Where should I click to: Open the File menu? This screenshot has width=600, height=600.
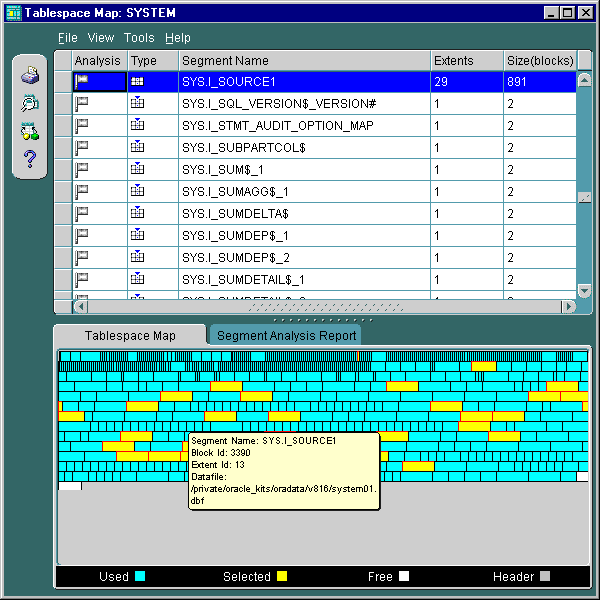(68, 38)
